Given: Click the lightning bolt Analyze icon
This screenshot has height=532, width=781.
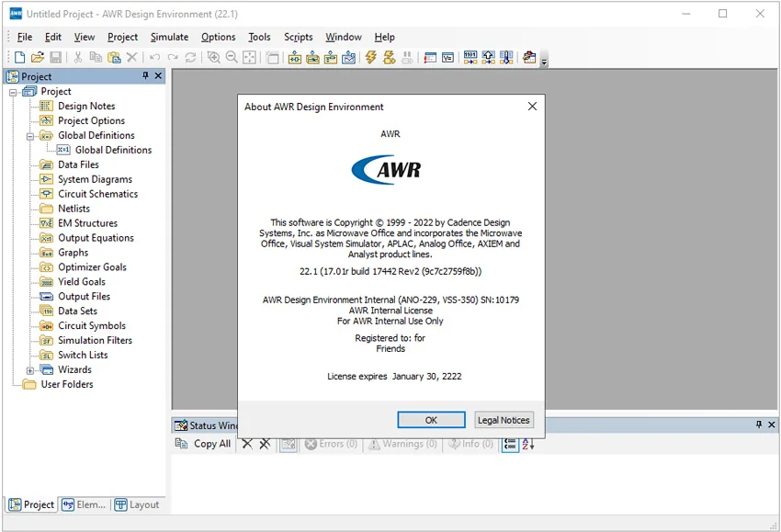Looking at the screenshot, I should coord(370,57).
